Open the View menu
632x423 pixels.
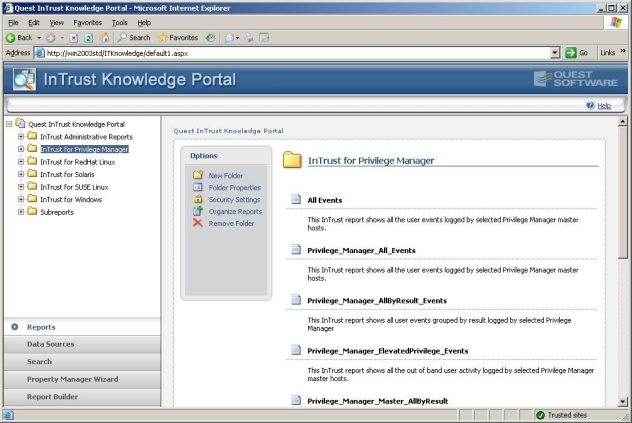click(56, 23)
